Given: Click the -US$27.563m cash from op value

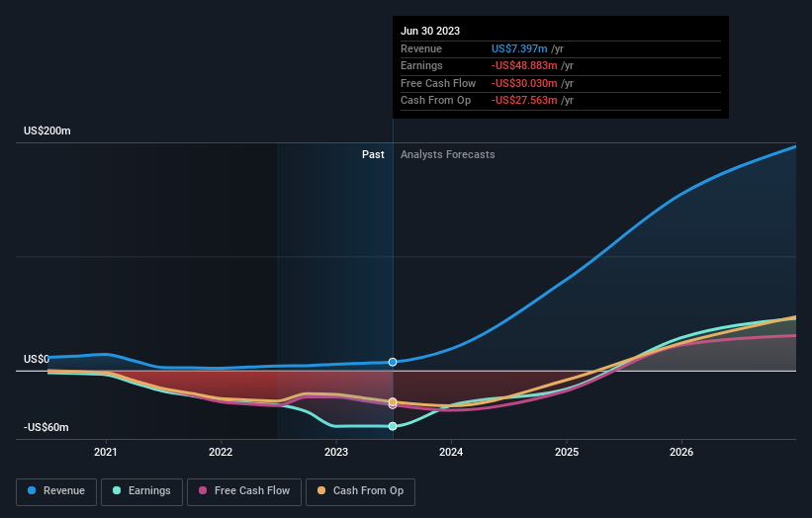Looking at the screenshot, I should point(524,101).
